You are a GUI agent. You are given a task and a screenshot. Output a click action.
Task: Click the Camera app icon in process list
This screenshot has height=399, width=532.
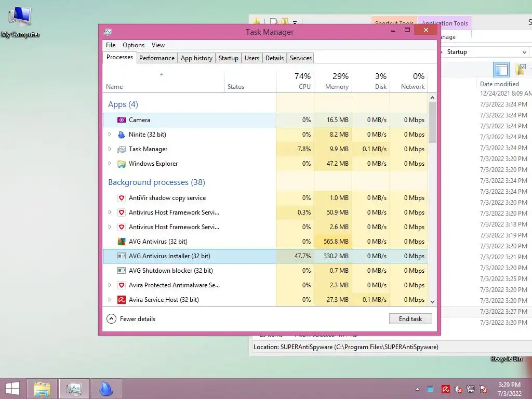coord(122,120)
